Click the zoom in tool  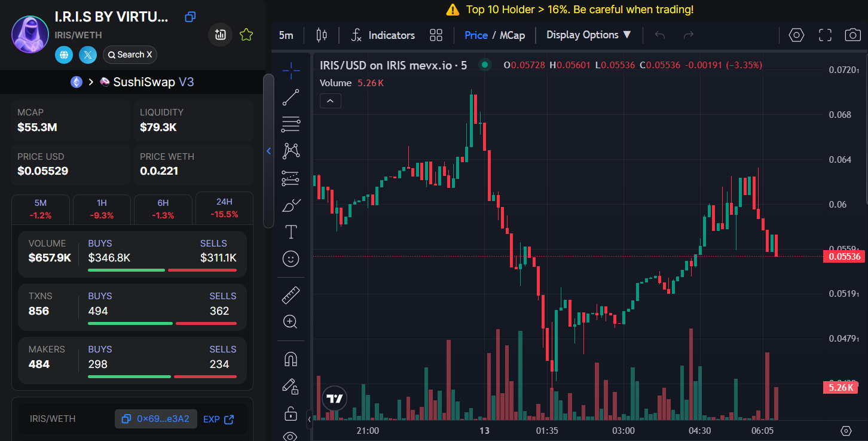click(291, 322)
